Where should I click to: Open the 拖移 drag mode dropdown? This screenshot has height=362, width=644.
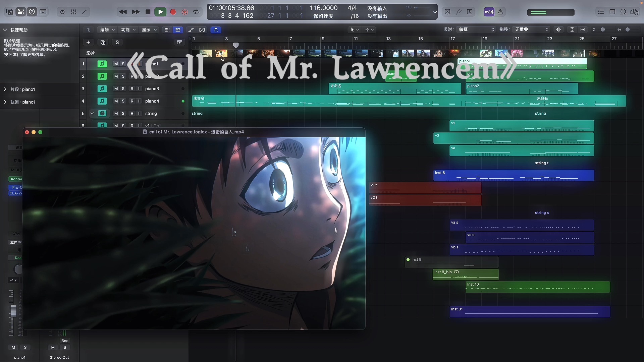click(x=532, y=29)
